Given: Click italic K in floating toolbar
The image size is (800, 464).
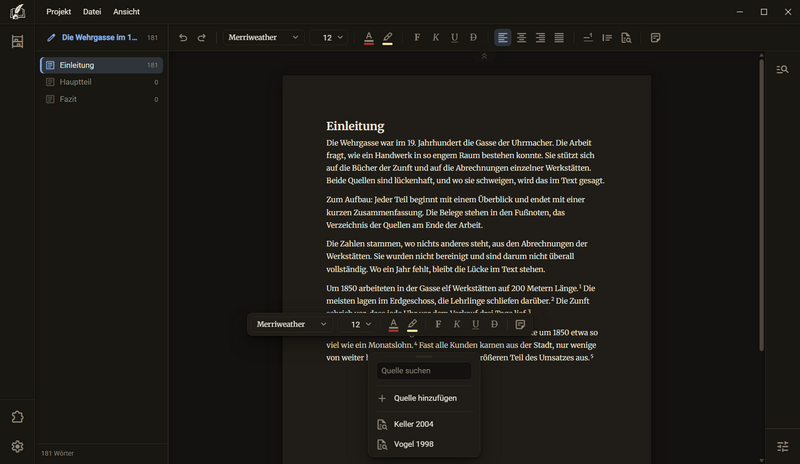Looking at the screenshot, I should (457, 324).
